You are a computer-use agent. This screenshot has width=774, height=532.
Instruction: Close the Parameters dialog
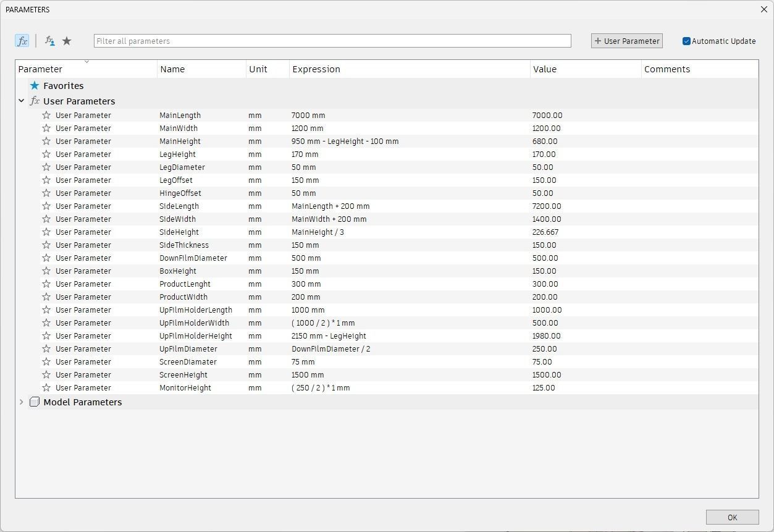tap(764, 9)
